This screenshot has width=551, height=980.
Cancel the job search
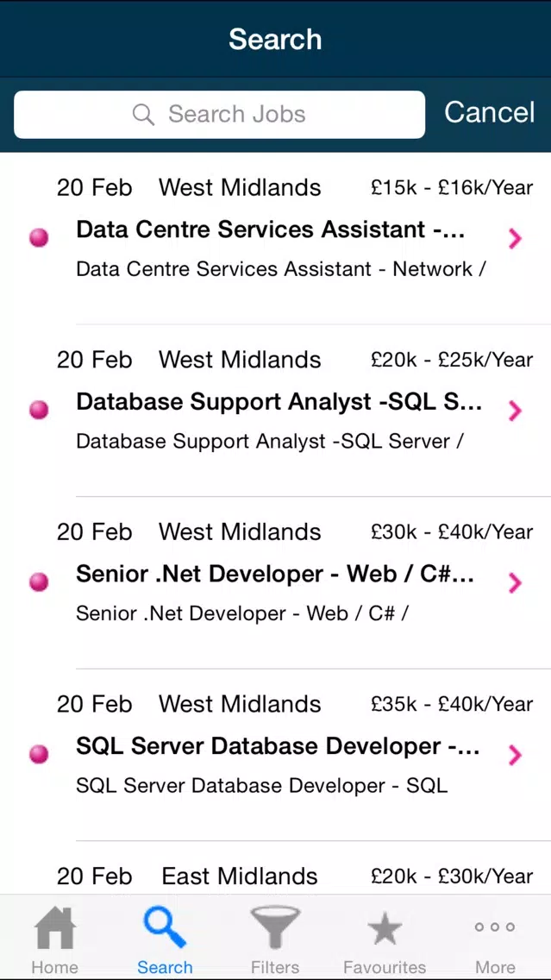(489, 112)
